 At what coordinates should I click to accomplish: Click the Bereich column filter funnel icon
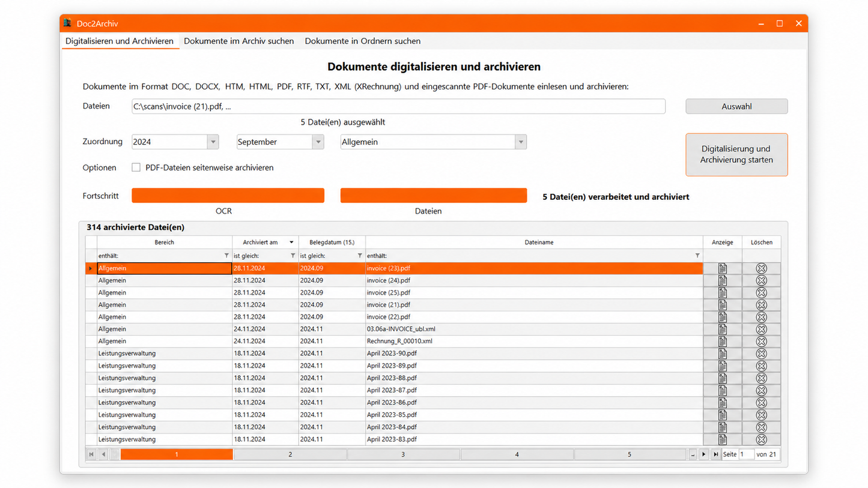point(226,256)
